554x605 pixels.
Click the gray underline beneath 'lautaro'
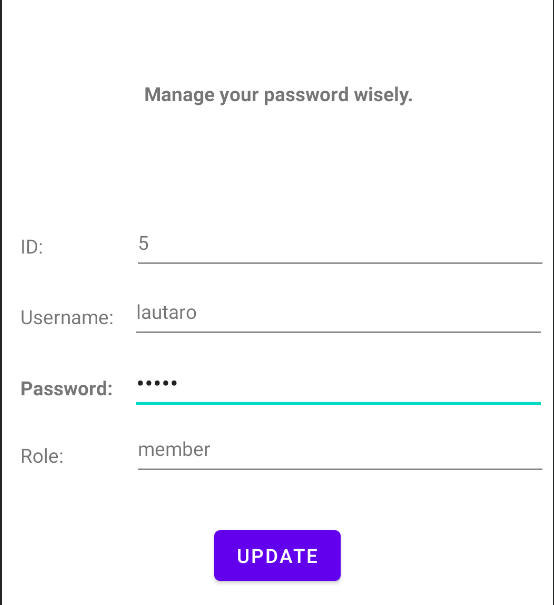pos(338,332)
